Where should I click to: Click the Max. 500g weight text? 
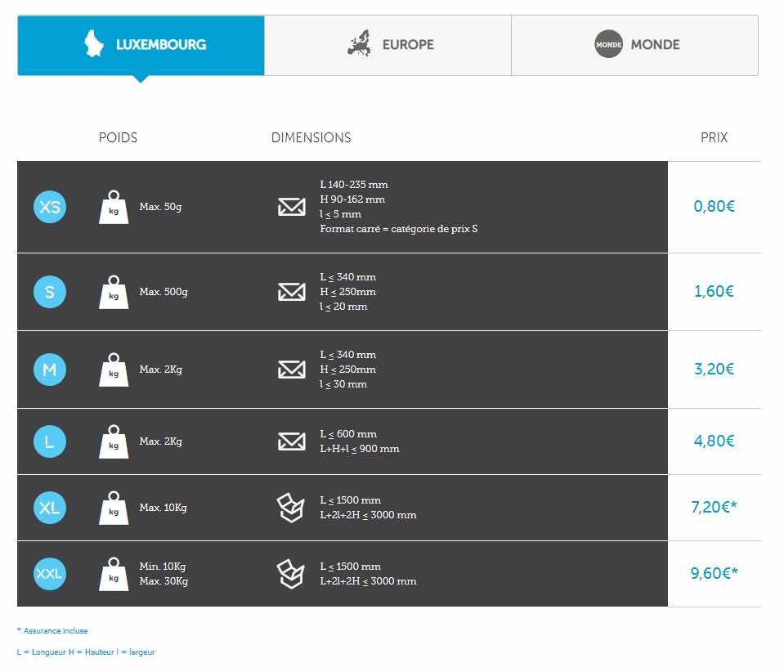(164, 292)
